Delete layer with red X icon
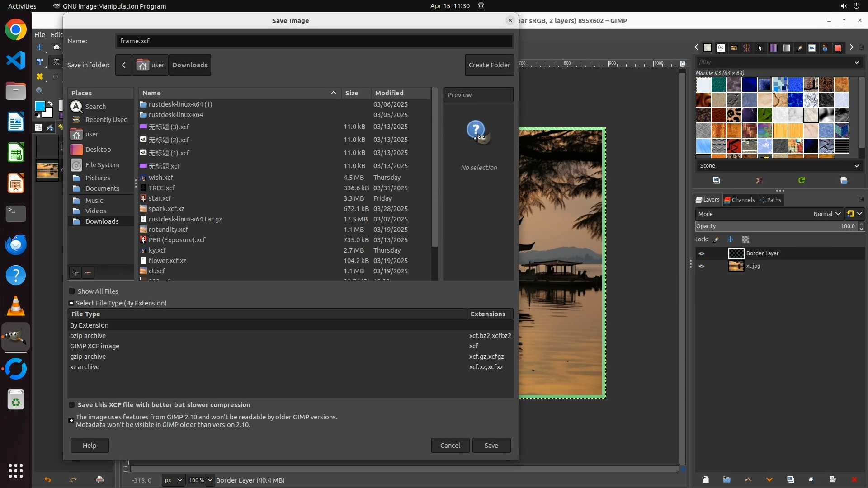Image resolution: width=868 pixels, height=488 pixels. click(x=854, y=479)
